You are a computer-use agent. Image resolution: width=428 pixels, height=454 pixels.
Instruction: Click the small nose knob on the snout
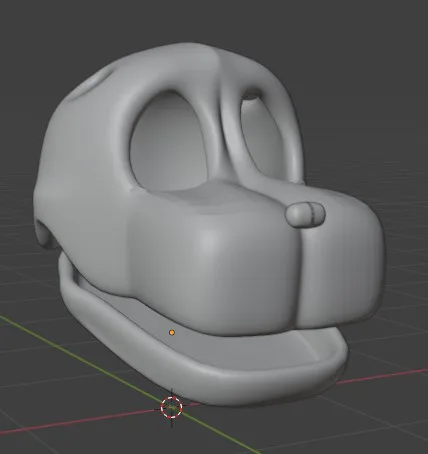click(305, 214)
